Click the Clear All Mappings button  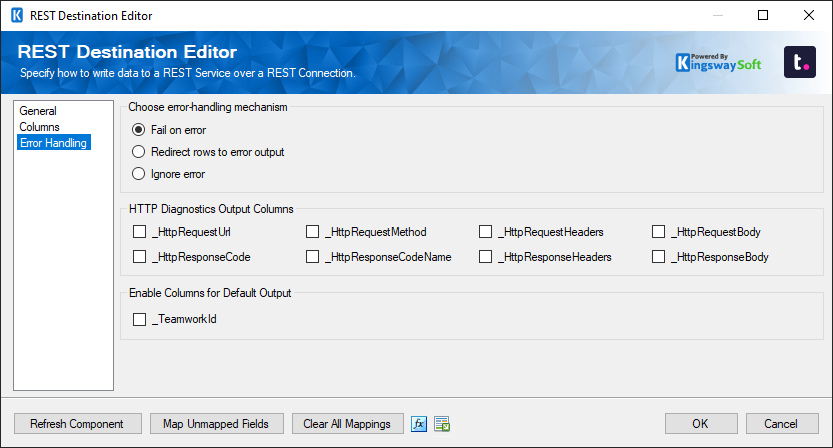tap(347, 424)
